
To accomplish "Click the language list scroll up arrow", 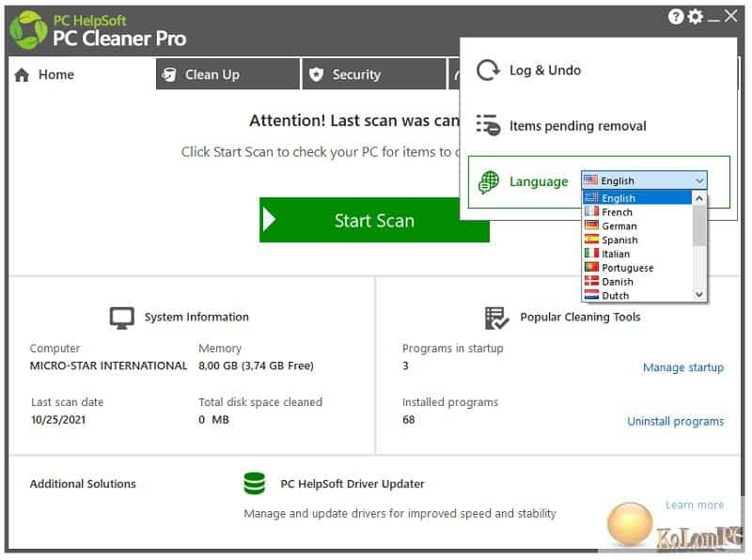I will click(x=699, y=198).
